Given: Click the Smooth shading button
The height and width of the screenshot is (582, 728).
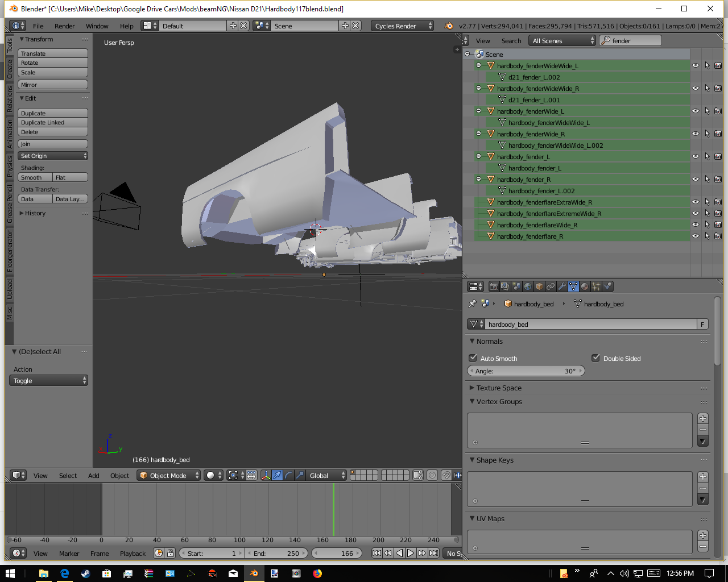Looking at the screenshot, I should [x=35, y=177].
